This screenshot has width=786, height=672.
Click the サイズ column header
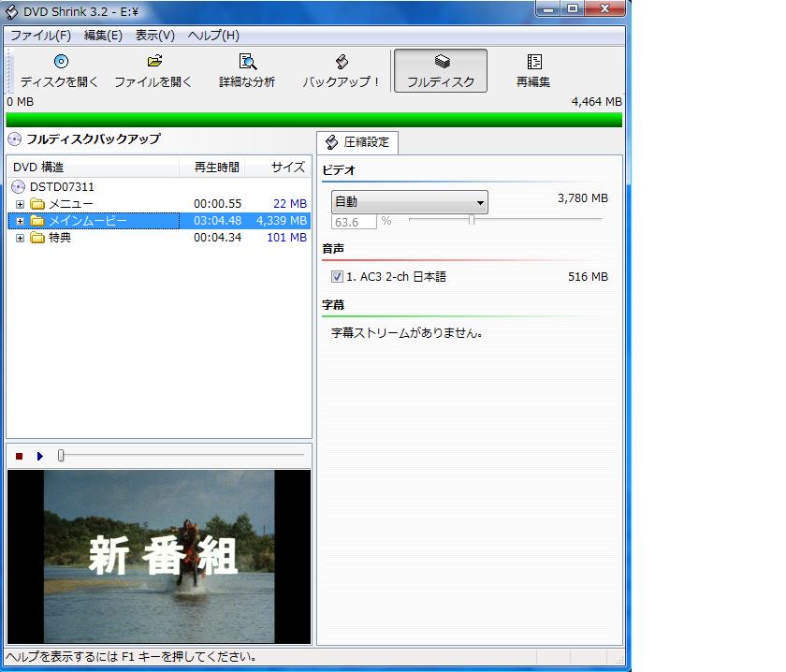[x=287, y=168]
